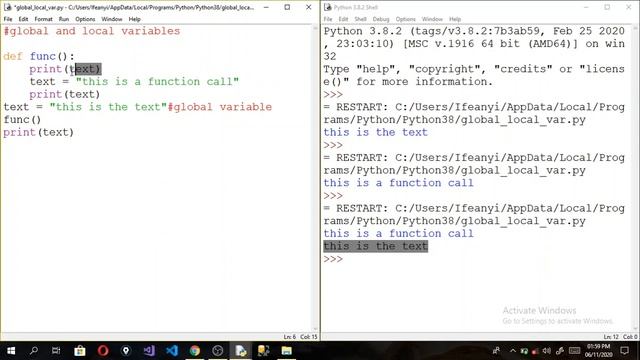This screenshot has width=640, height=360.
Task: Click the '#global and local variables' comment line
Action: 92,31
